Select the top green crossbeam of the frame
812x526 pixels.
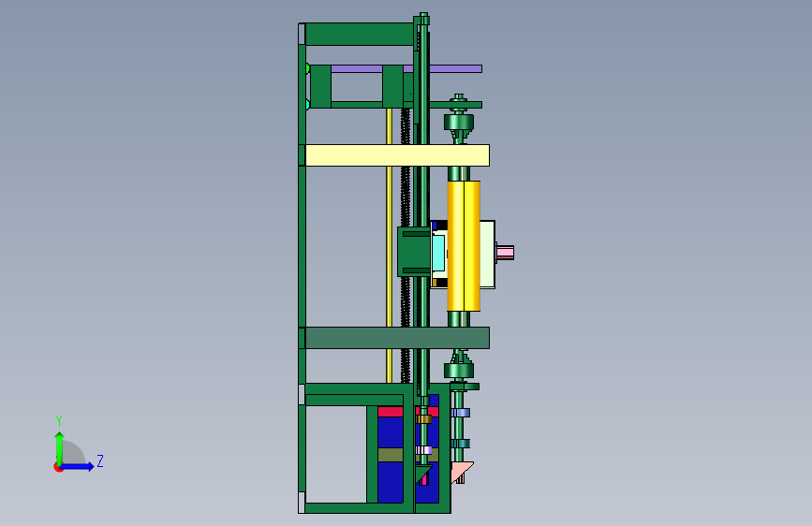360,35
